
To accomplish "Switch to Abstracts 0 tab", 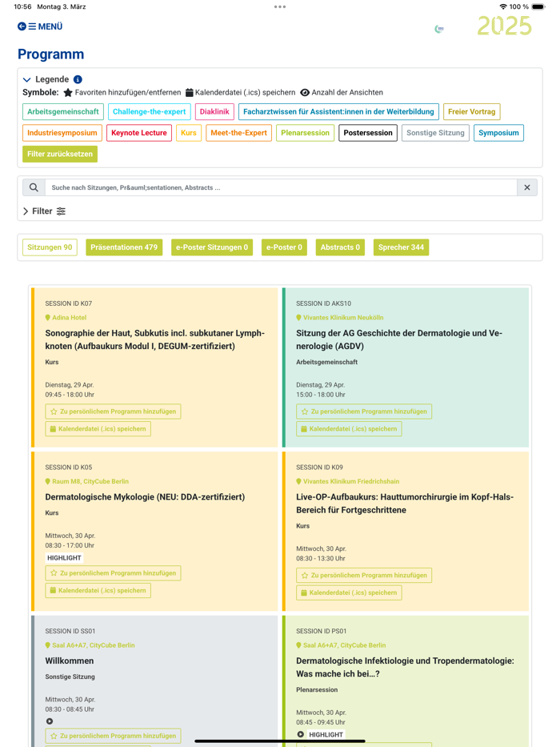I will [x=340, y=247].
